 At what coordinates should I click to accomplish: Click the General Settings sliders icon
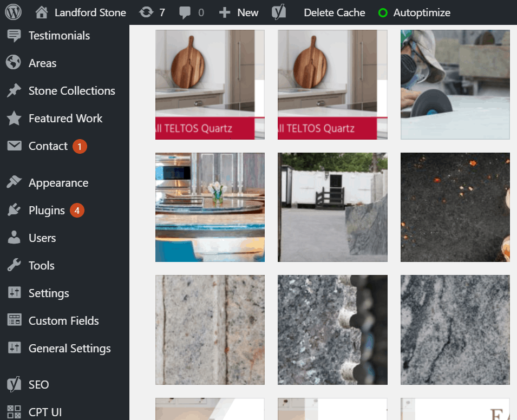[14, 348]
